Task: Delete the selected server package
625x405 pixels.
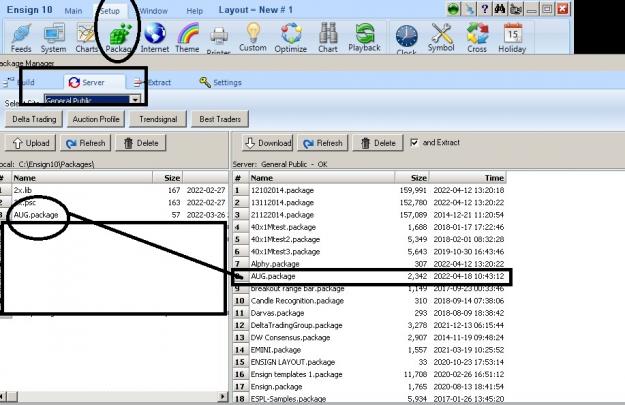Action: 378,143
